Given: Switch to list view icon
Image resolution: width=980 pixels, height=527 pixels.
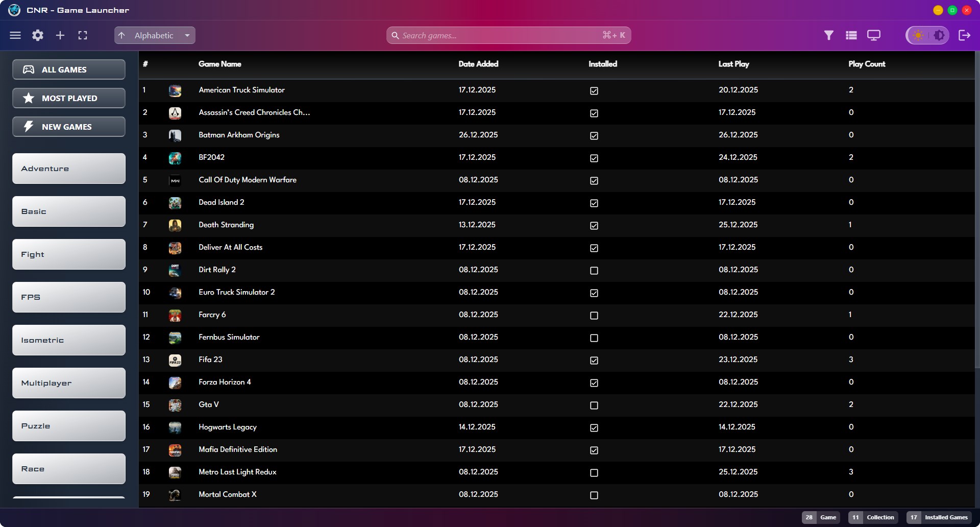Looking at the screenshot, I should point(851,35).
